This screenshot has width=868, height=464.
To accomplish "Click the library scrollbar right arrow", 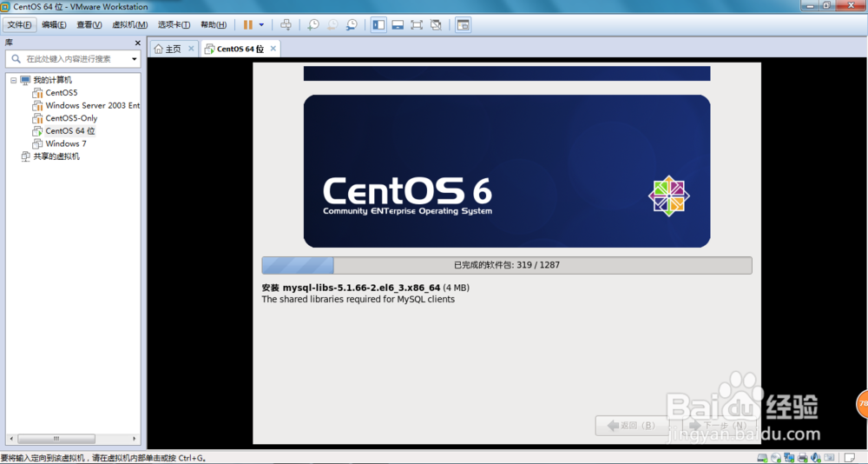I will pyautogui.click(x=134, y=439).
